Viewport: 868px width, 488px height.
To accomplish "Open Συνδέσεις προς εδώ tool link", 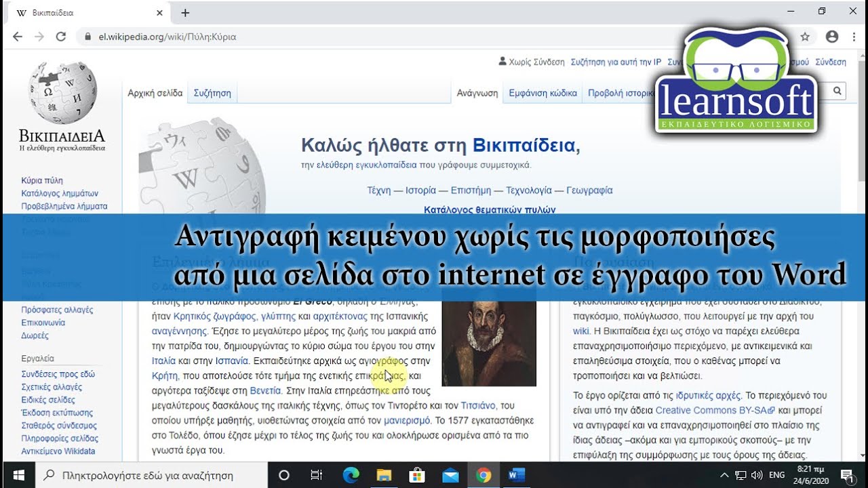I will 58,374.
